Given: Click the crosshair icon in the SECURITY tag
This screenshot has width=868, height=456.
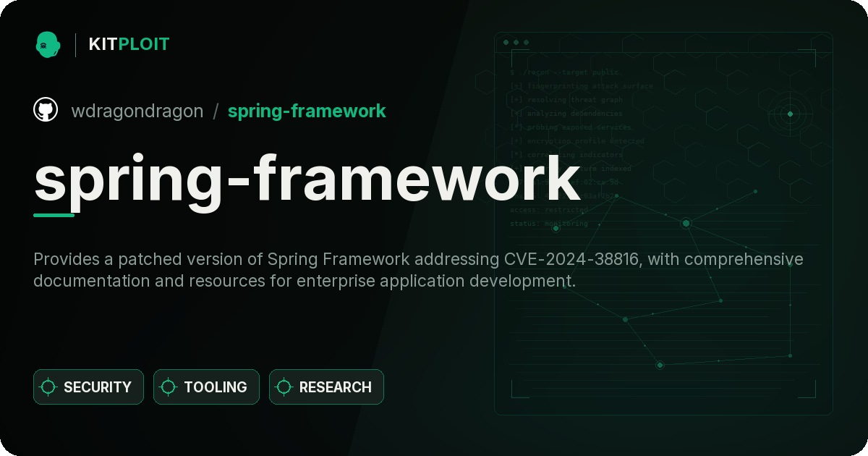Looking at the screenshot, I should pyautogui.click(x=48, y=387).
